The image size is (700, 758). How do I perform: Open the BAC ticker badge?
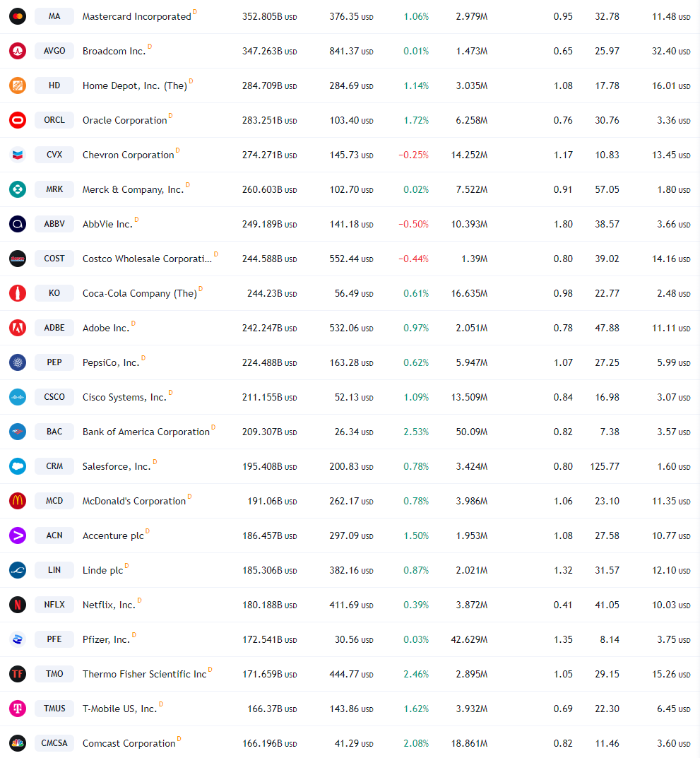tap(54, 432)
